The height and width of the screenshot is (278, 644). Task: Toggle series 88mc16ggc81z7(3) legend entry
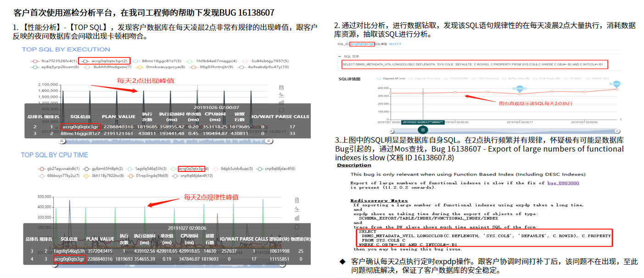pos(157,61)
